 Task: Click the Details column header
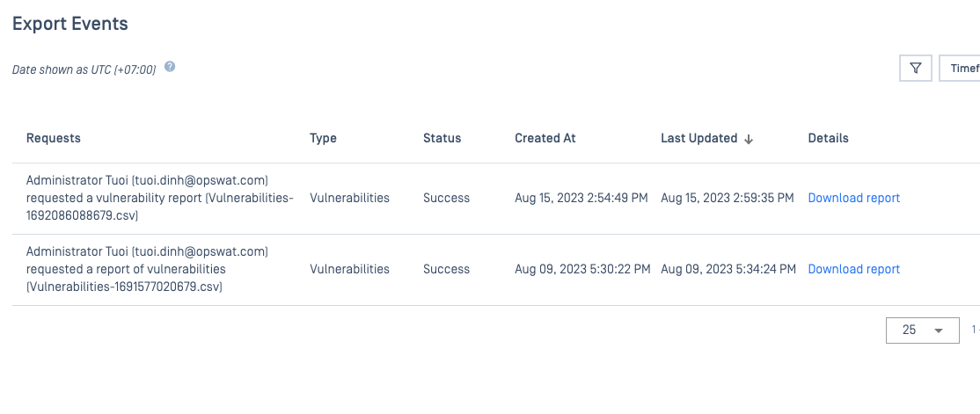click(x=828, y=138)
